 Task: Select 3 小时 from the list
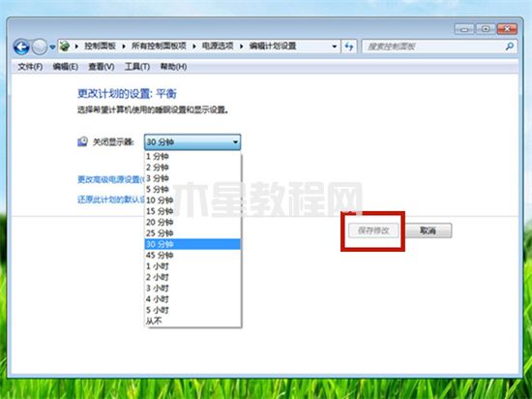click(x=192, y=288)
